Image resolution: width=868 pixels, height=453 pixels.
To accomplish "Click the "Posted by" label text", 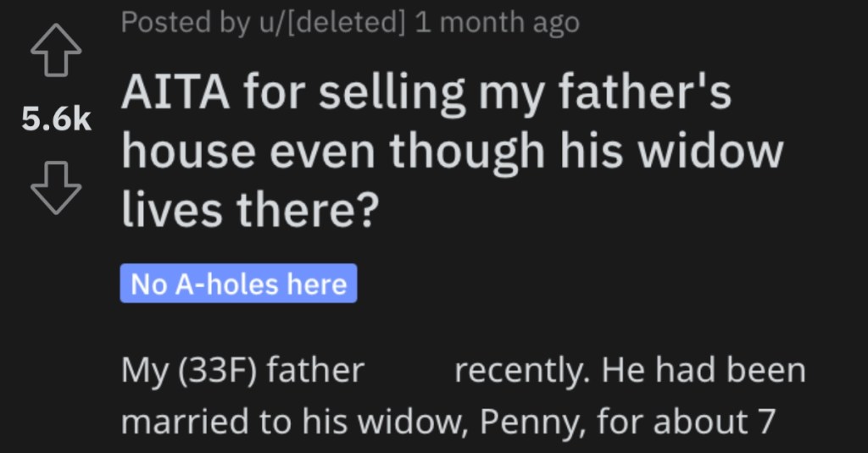I will [185, 23].
